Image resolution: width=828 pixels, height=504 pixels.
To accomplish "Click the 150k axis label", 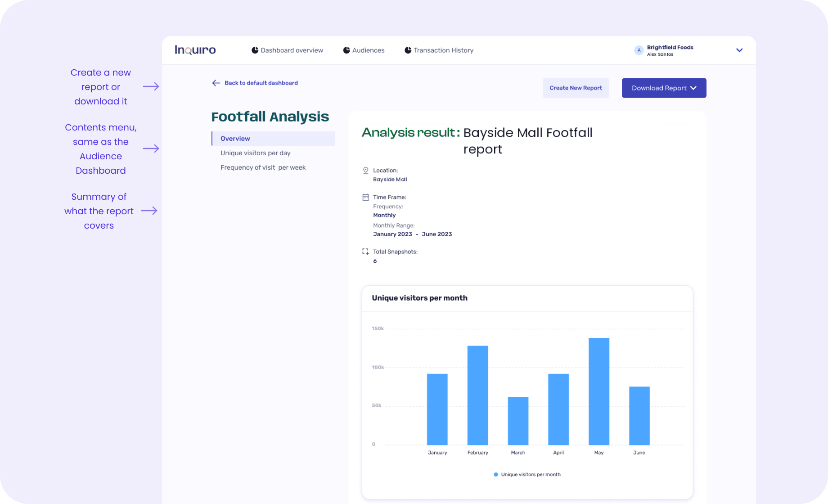I will 378,328.
